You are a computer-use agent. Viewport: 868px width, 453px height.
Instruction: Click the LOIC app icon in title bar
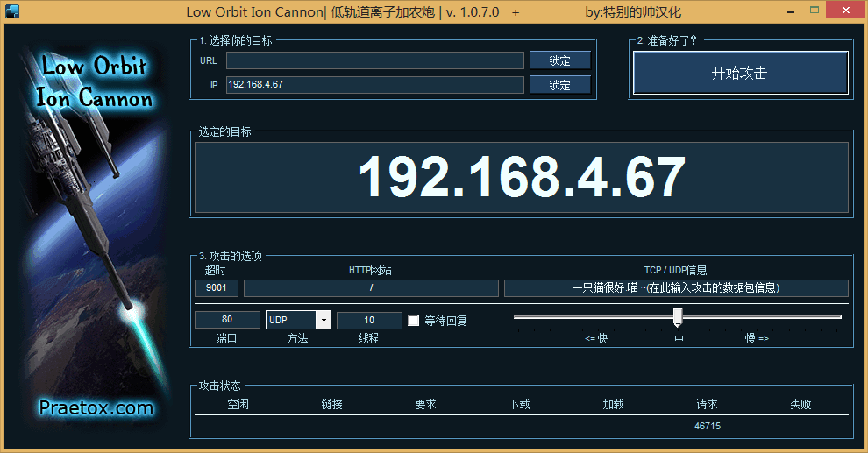pos(11,11)
